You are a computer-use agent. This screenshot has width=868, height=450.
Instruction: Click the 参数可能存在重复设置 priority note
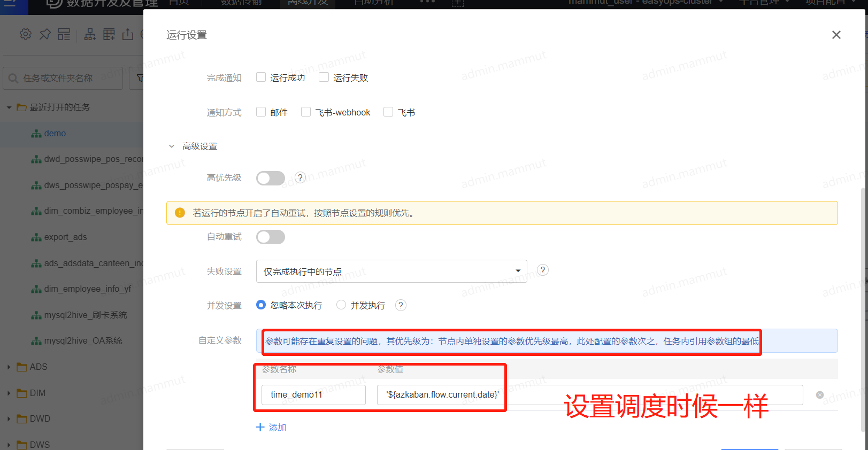pos(512,342)
